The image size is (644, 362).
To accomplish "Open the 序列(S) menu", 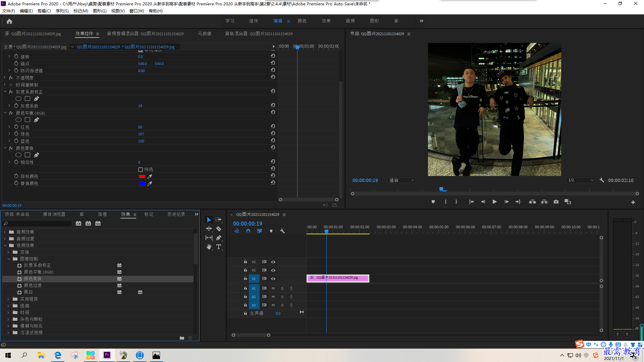I will click(x=62, y=11).
